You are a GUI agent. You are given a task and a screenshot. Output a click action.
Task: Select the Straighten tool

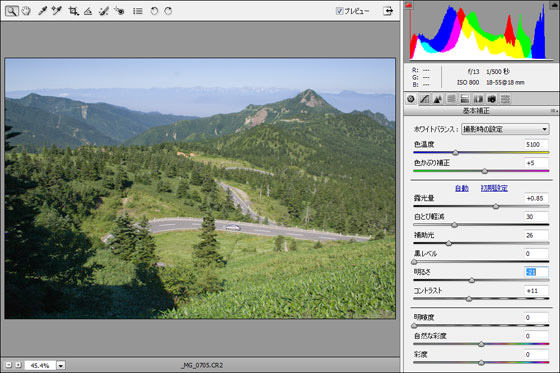[x=88, y=11]
